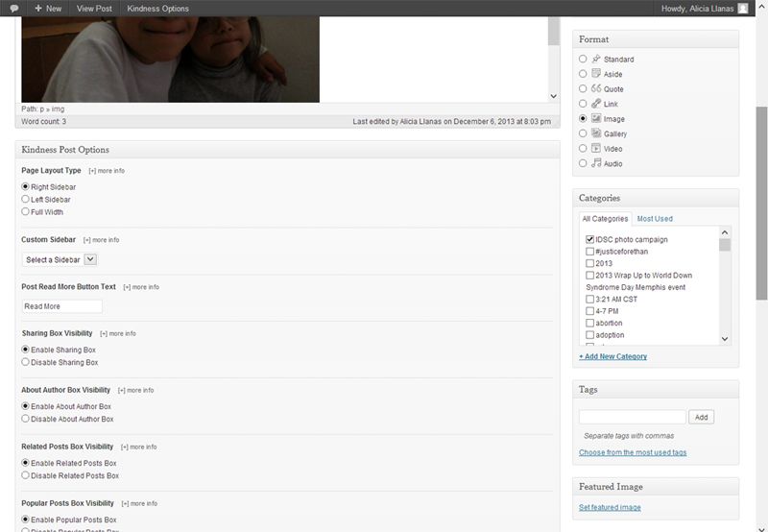768x532 pixels.
Task: Open Kindness Options in admin bar
Action: (x=157, y=9)
